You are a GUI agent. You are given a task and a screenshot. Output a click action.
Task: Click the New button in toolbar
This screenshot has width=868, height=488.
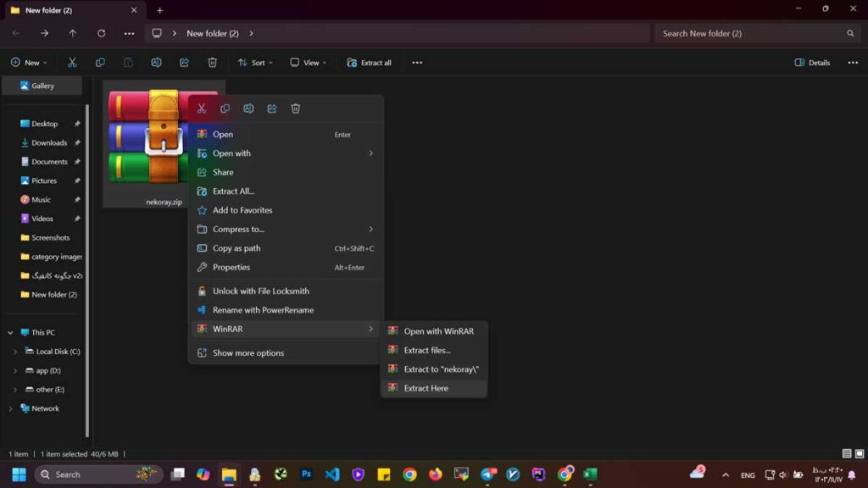(28, 63)
